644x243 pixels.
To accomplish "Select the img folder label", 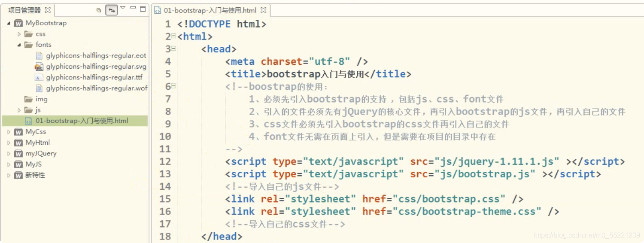I will coord(42,99).
